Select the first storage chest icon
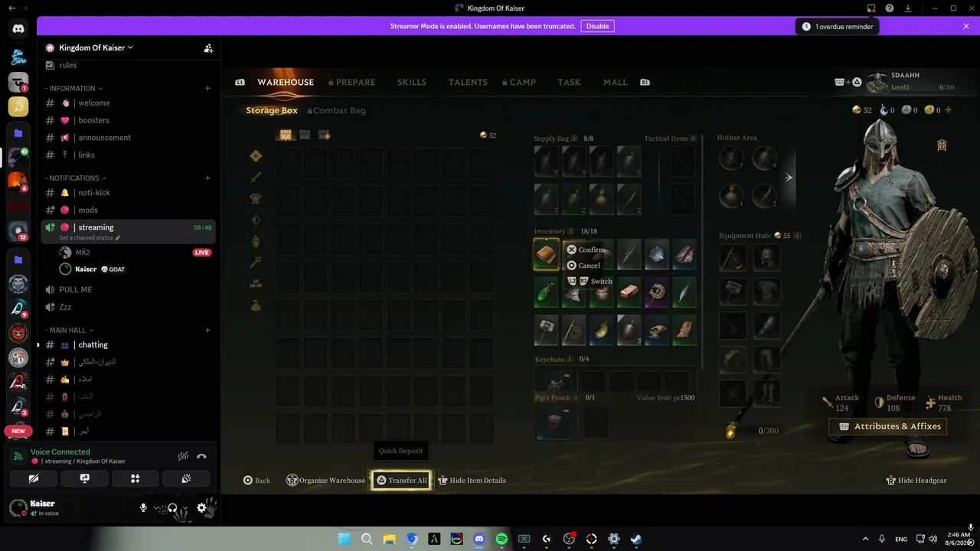Screen dimensions: 980x551 (286, 135)
